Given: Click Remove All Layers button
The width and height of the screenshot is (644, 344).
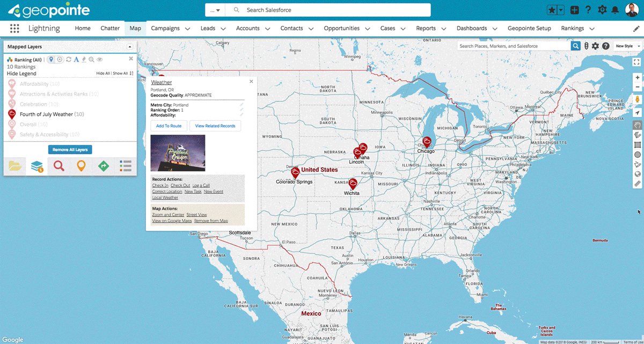Looking at the screenshot, I should click(x=70, y=149).
